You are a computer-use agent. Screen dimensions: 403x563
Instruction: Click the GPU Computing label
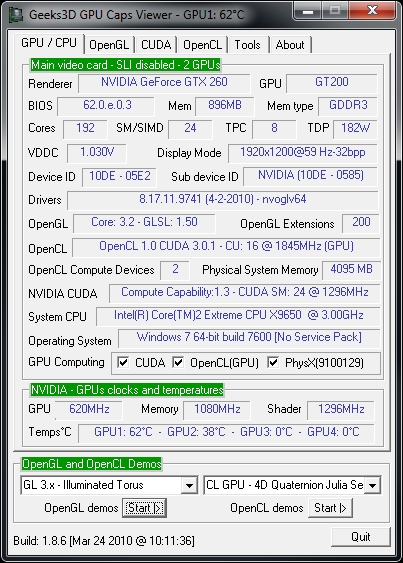click(66, 362)
